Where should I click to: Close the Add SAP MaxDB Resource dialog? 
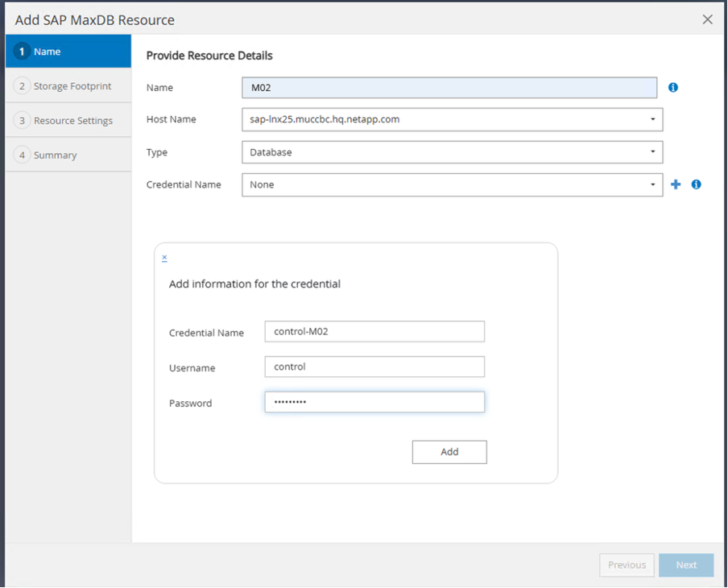point(707,19)
